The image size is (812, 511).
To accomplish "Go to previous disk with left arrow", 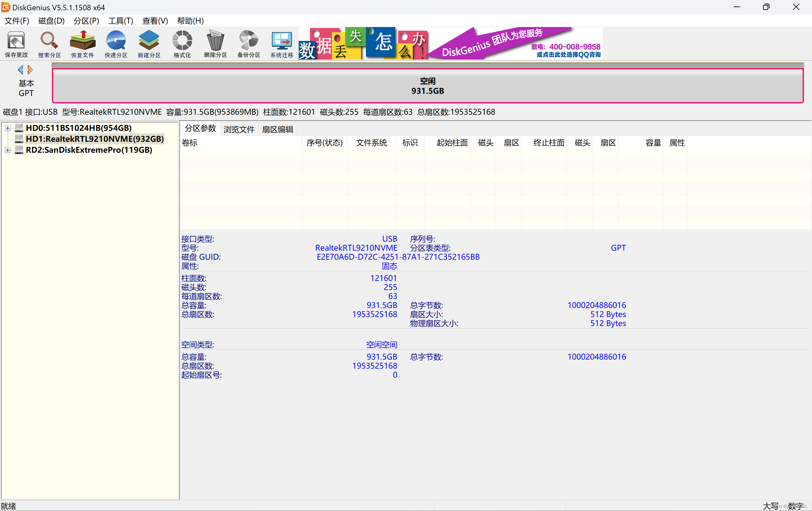I will point(21,70).
